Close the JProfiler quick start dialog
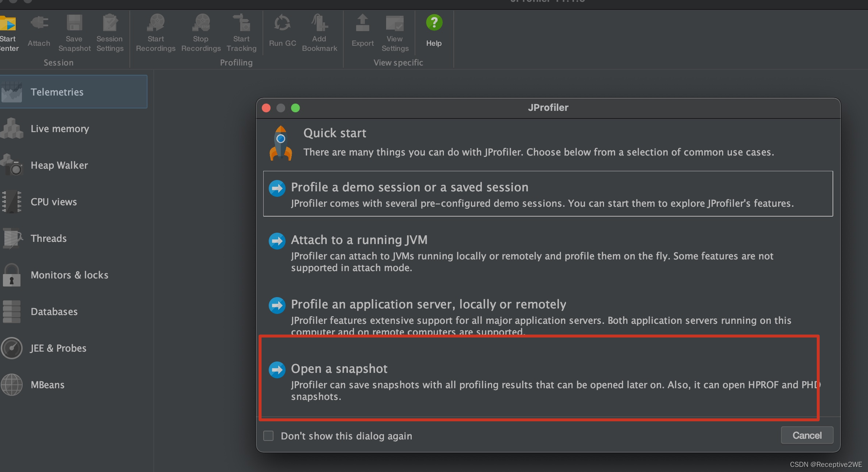 pyautogui.click(x=266, y=108)
